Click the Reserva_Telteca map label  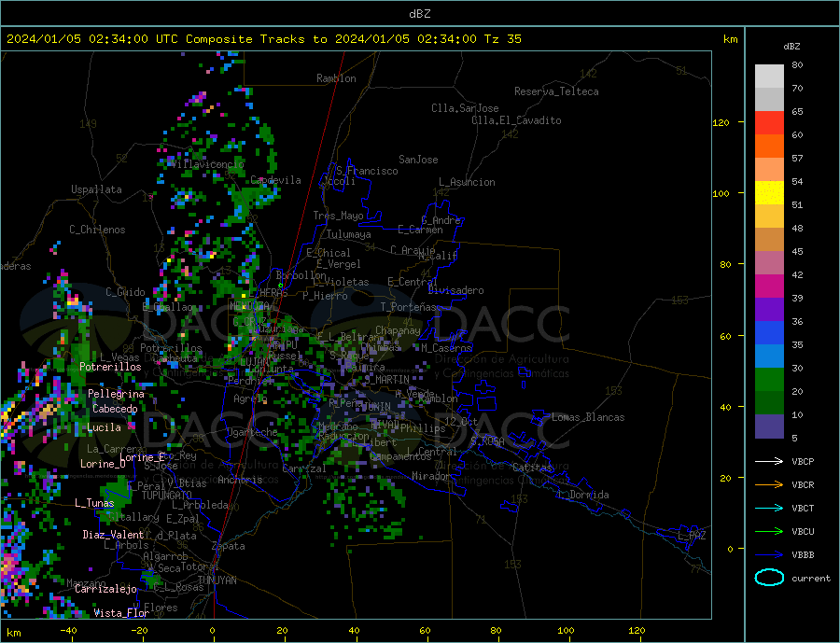[x=556, y=91]
